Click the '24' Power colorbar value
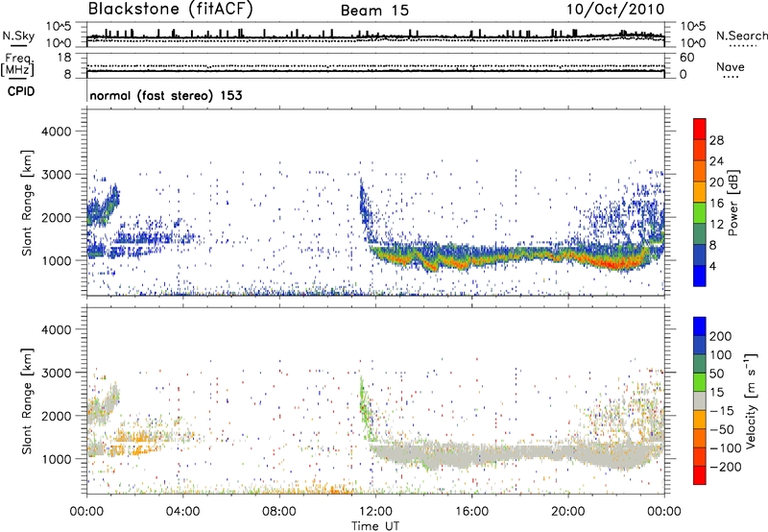 coord(716,161)
